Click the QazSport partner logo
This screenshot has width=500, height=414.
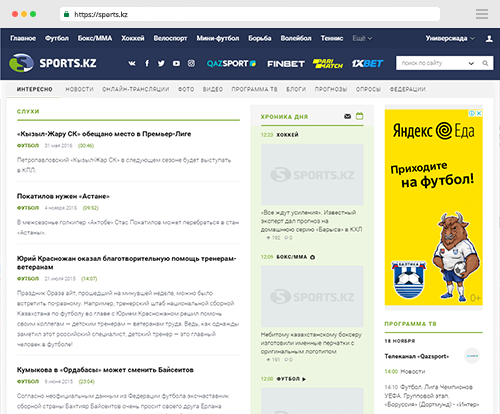(231, 63)
